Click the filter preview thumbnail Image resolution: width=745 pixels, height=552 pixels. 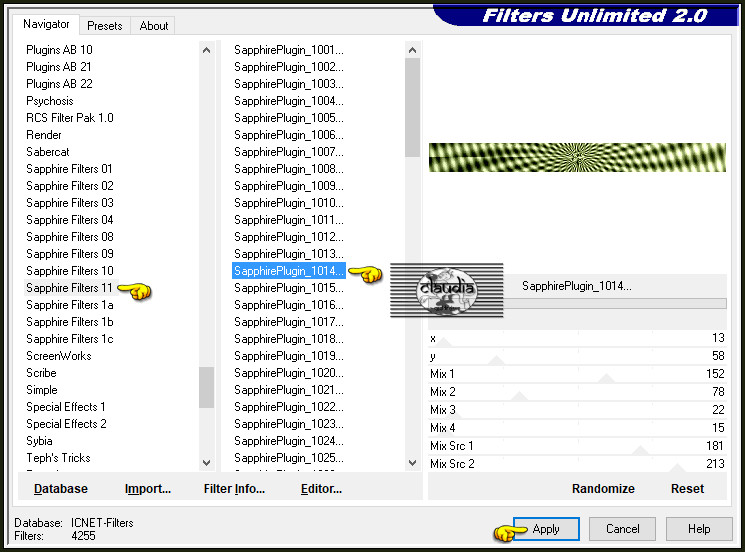(x=577, y=157)
